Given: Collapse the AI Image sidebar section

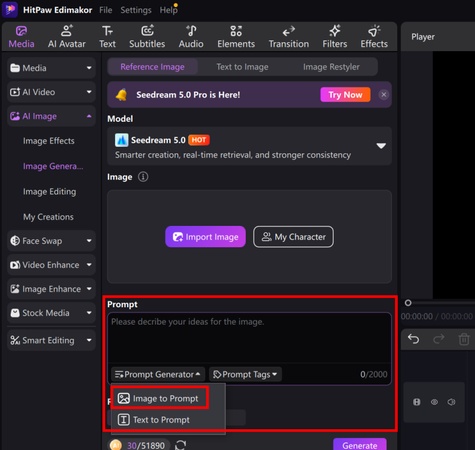Looking at the screenshot, I should (x=51, y=116).
